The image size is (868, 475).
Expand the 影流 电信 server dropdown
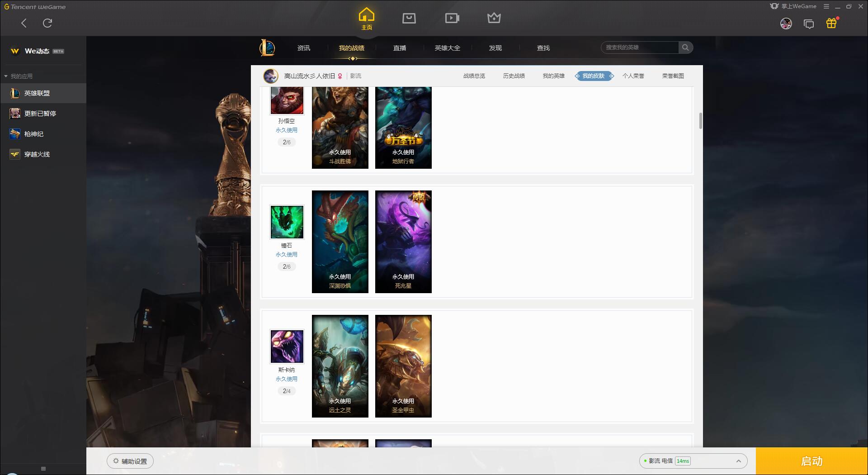coord(693,461)
